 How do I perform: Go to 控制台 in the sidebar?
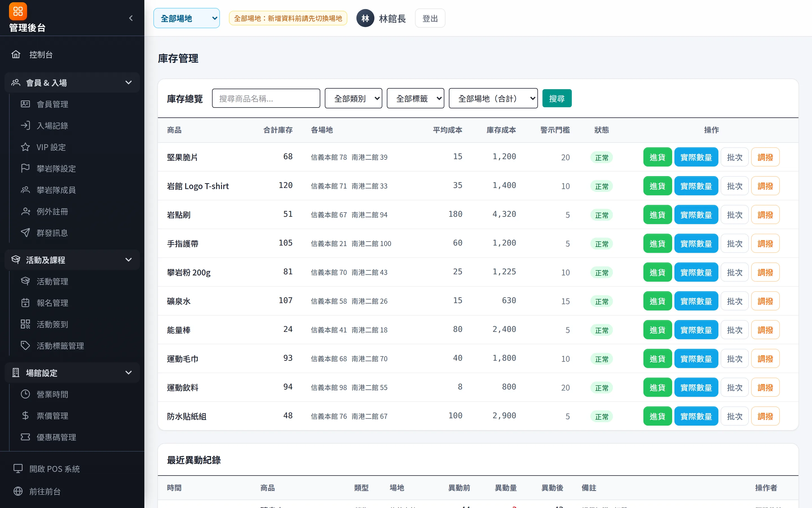pyautogui.click(x=72, y=54)
